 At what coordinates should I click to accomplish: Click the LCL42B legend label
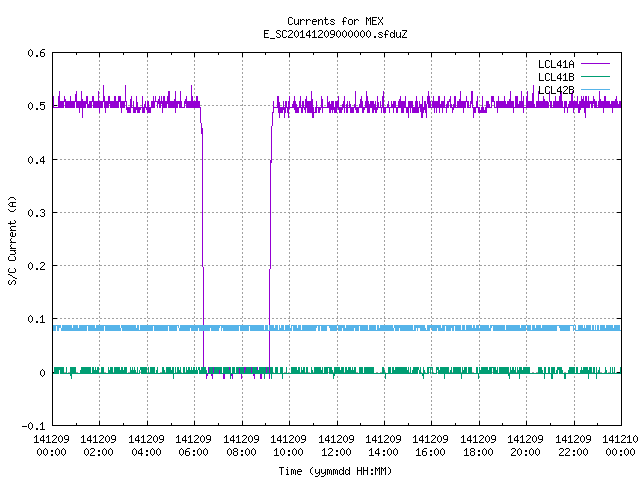tap(556, 90)
